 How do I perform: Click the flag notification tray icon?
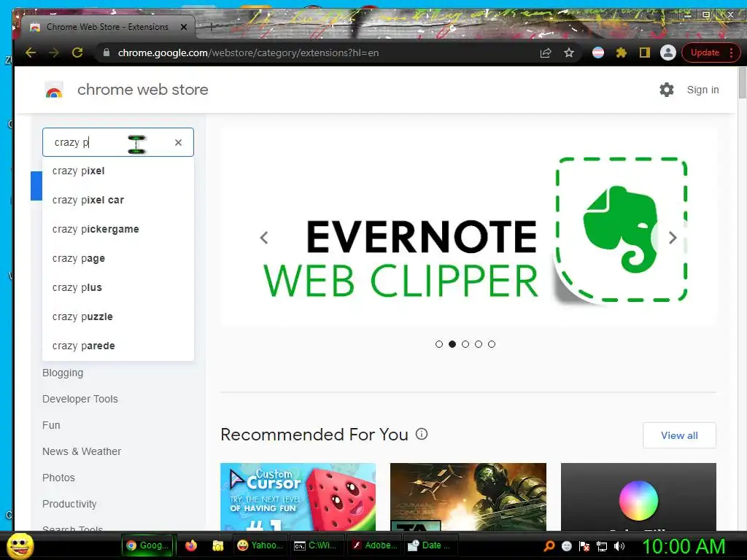584,546
